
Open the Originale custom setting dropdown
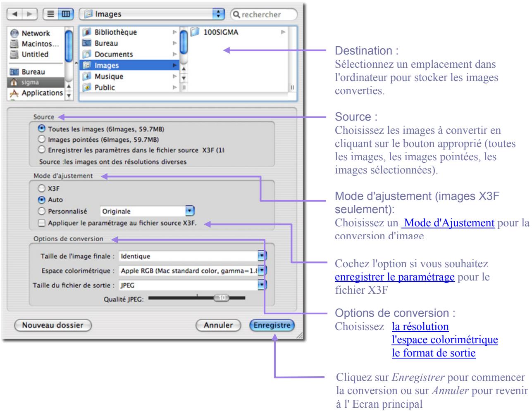147,211
